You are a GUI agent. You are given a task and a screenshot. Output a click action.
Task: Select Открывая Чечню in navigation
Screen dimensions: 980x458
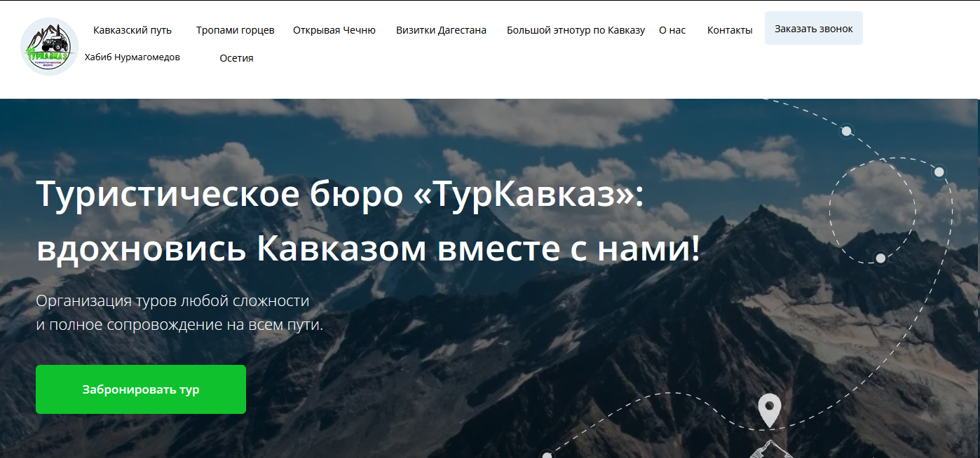334,30
